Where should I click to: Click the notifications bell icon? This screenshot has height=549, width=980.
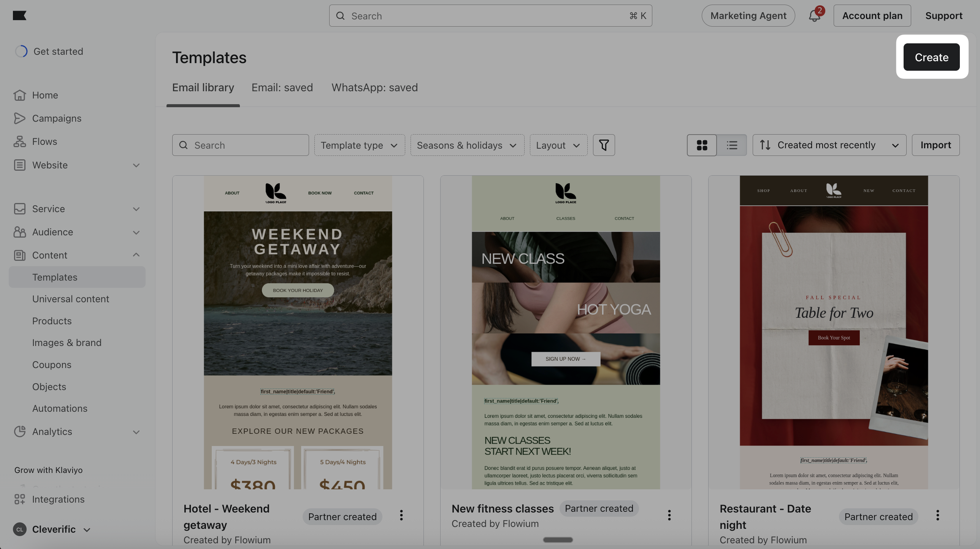click(814, 16)
